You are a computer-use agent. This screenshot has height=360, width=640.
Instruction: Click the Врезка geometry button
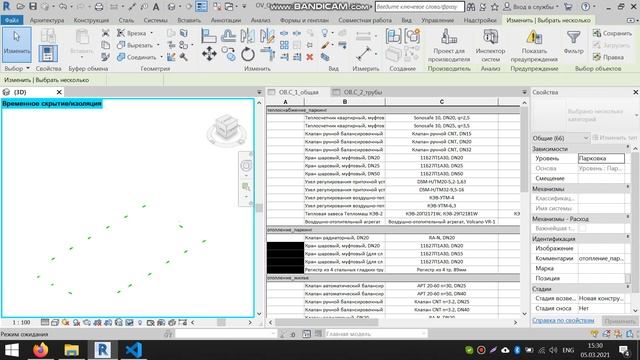(x=131, y=33)
